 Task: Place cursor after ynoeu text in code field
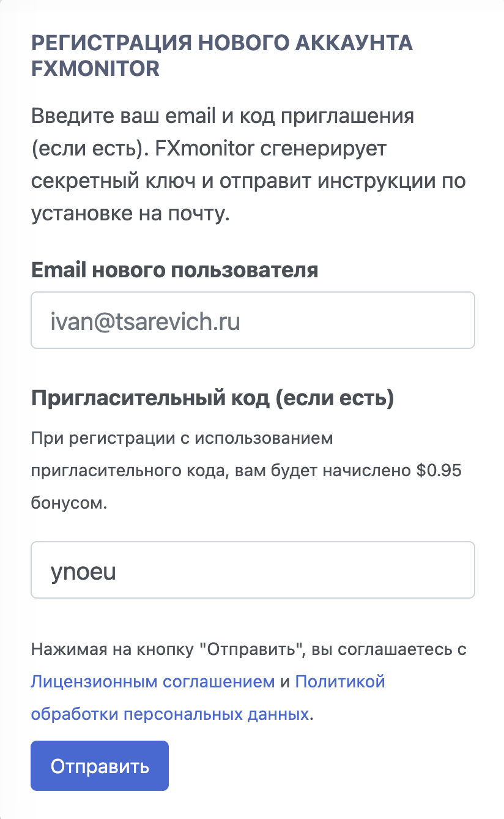(x=118, y=570)
